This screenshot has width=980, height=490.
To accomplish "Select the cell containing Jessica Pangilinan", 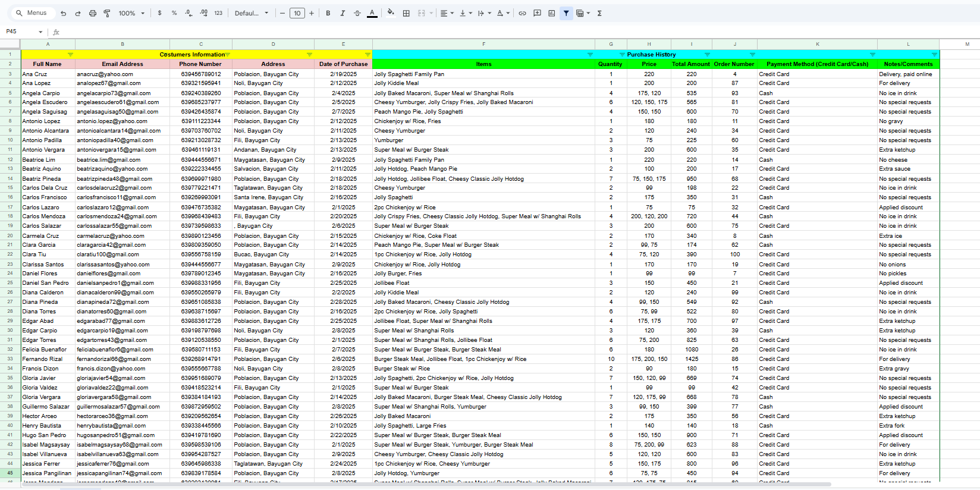I will pyautogui.click(x=48, y=473).
